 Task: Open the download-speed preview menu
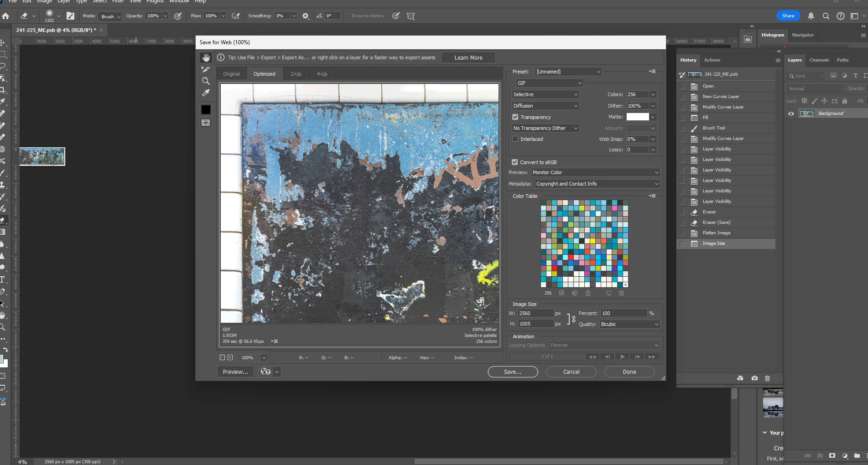pyautogui.click(x=275, y=341)
